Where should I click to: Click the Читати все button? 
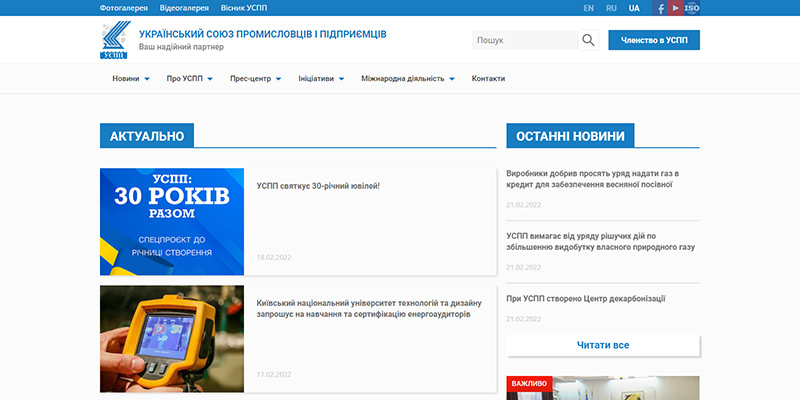coord(603,345)
